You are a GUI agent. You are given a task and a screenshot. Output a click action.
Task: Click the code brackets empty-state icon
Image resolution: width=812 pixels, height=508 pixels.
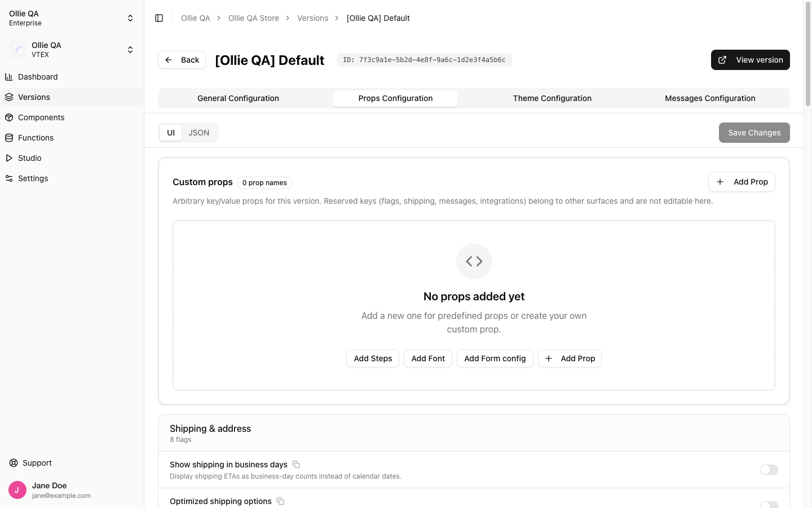click(474, 261)
